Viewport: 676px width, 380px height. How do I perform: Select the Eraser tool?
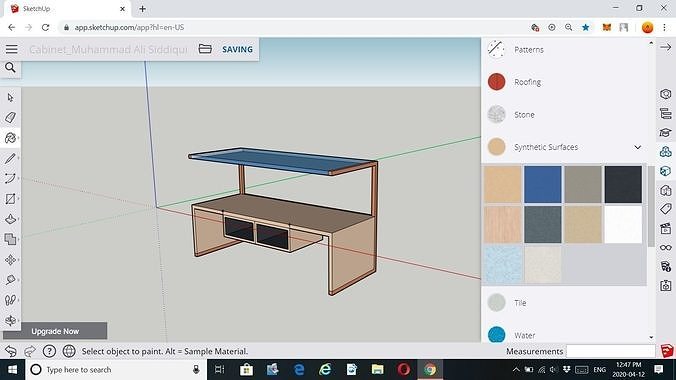click(10, 117)
